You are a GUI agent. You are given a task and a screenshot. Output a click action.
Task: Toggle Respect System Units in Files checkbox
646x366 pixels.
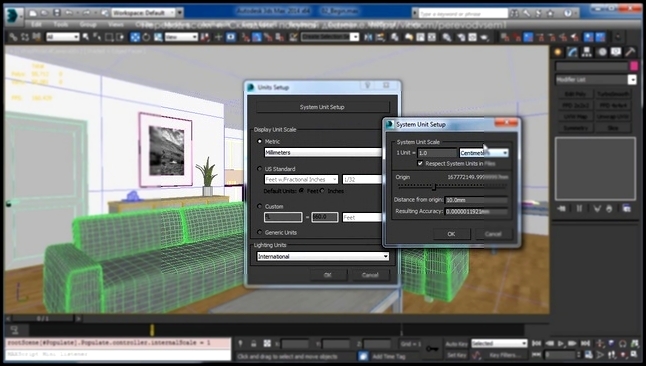420,164
